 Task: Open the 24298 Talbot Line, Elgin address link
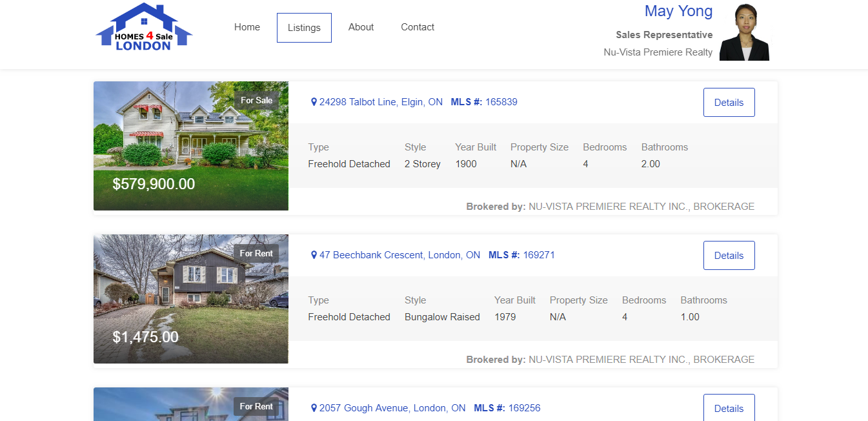(381, 102)
